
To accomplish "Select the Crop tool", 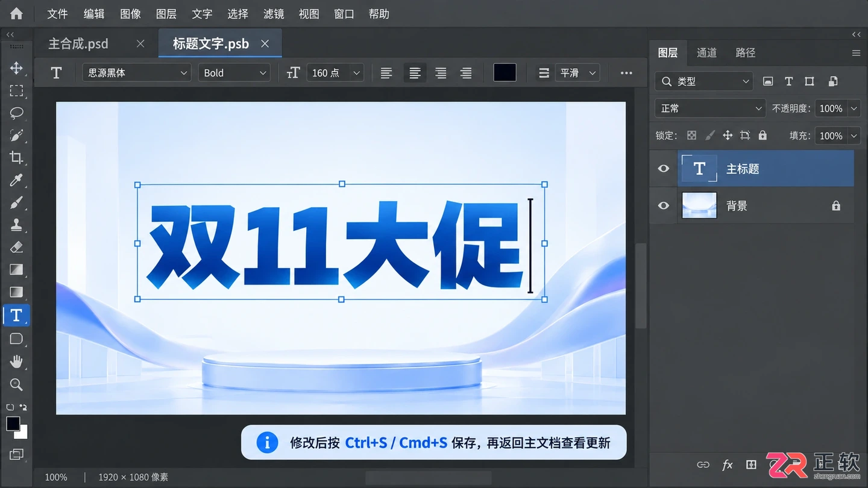I will tap(16, 158).
